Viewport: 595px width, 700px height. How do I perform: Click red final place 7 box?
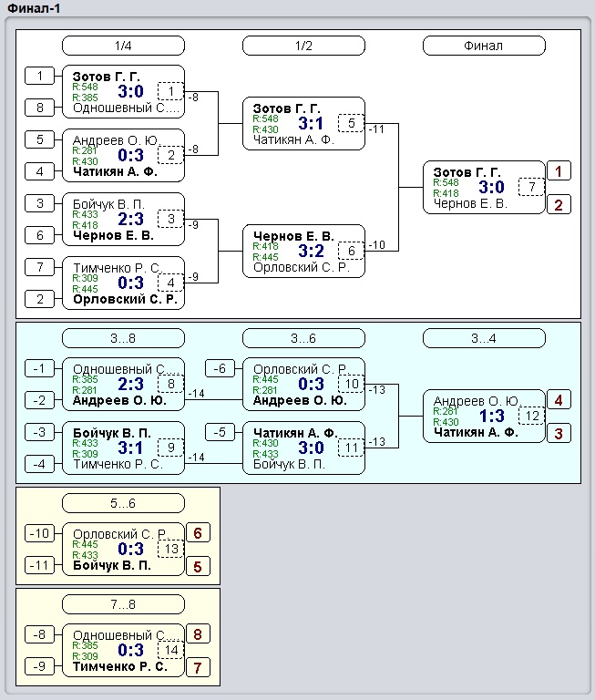pyautogui.click(x=199, y=668)
